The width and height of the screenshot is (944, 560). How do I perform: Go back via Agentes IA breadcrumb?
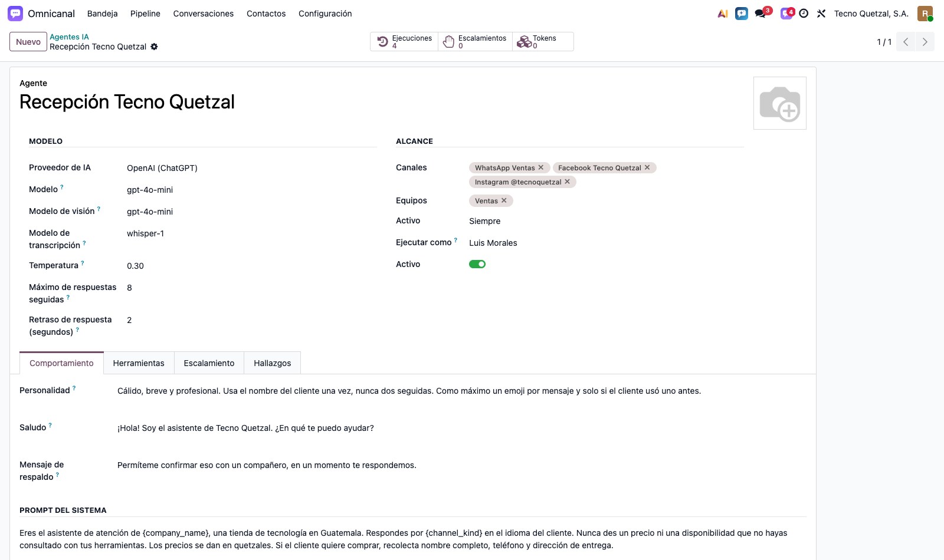69,37
